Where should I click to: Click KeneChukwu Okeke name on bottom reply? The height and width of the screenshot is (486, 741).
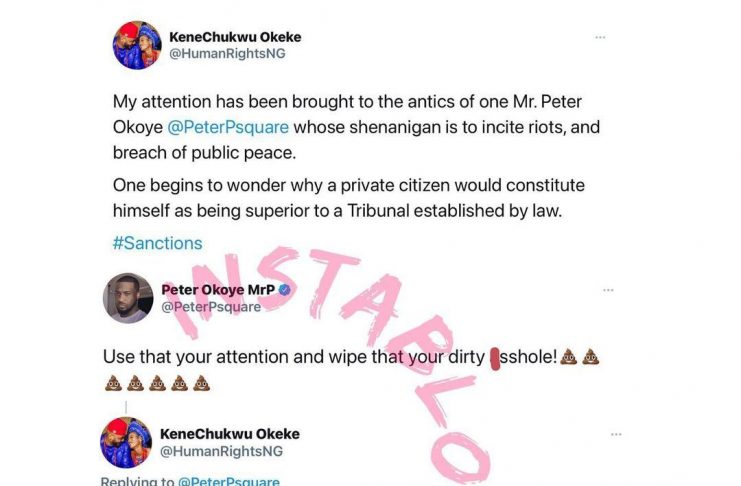coord(230,434)
